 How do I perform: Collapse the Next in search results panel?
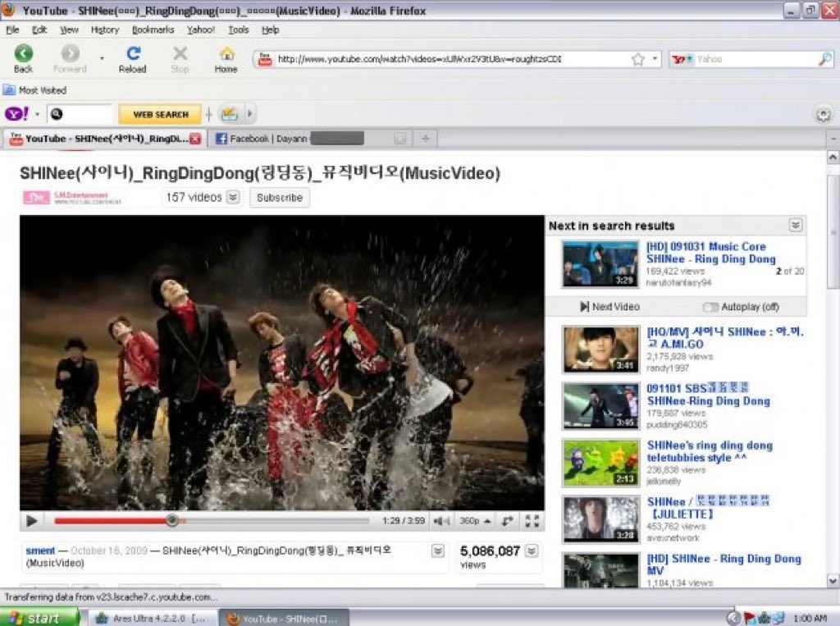click(796, 225)
